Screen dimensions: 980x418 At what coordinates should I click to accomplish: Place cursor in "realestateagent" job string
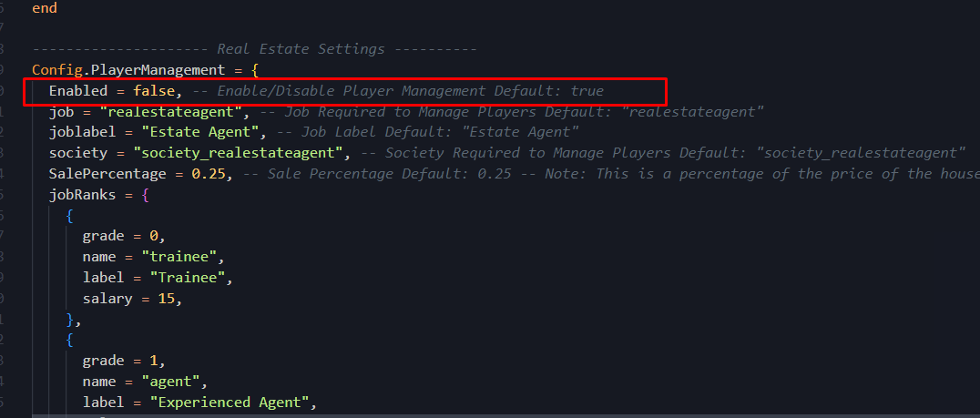(x=175, y=112)
